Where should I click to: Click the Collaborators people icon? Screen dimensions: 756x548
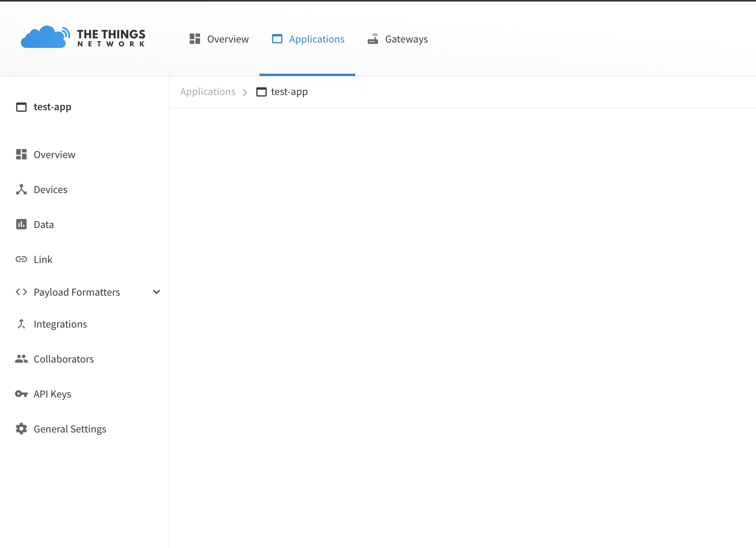pos(21,359)
